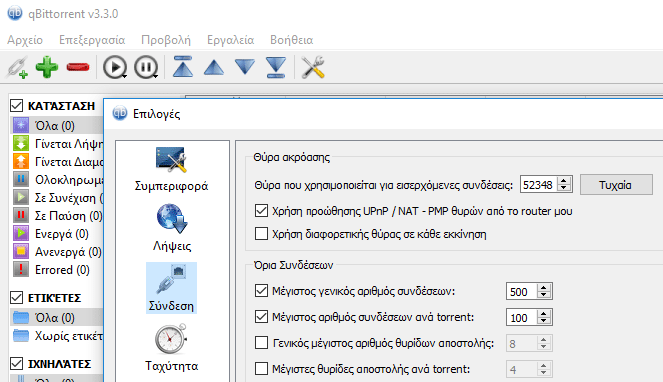
Task: Select Ταχύτητα section in options
Action: point(171,348)
